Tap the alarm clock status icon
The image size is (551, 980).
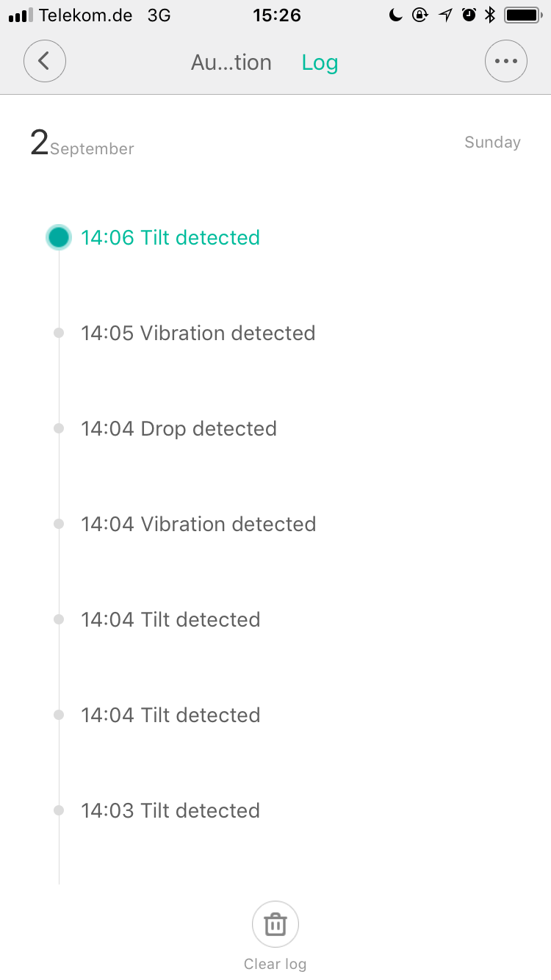[469, 15]
